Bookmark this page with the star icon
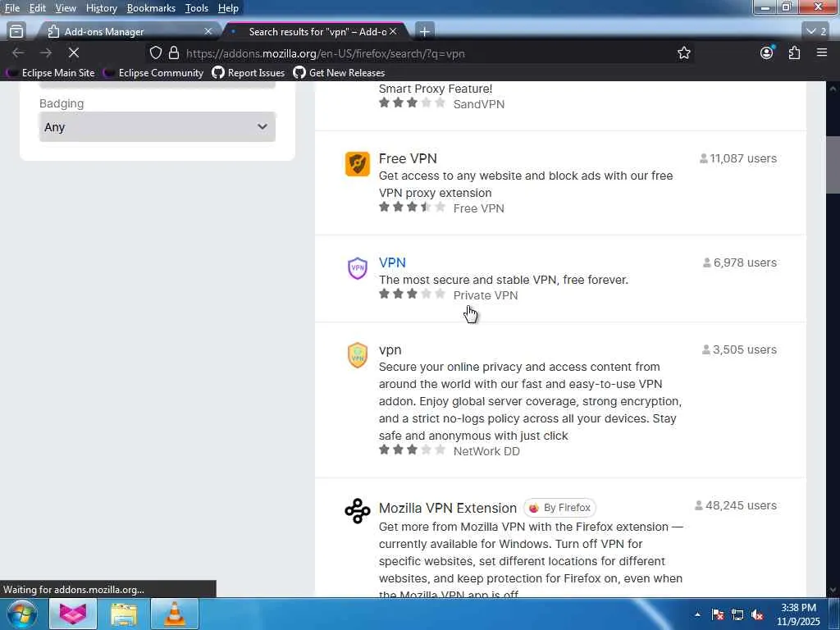 [683, 52]
